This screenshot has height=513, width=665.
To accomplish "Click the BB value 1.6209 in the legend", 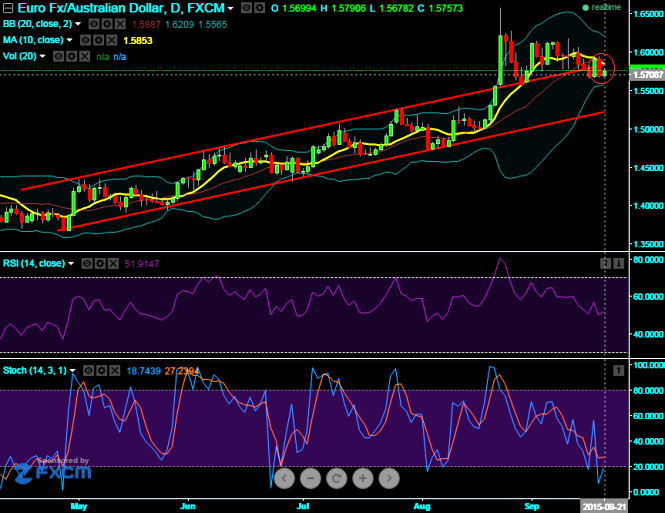I will coord(179,25).
